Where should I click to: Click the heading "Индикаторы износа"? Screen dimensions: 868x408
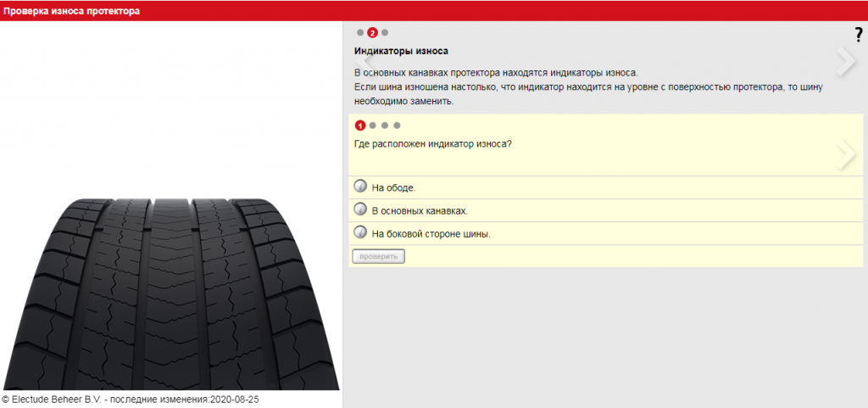pyautogui.click(x=401, y=51)
